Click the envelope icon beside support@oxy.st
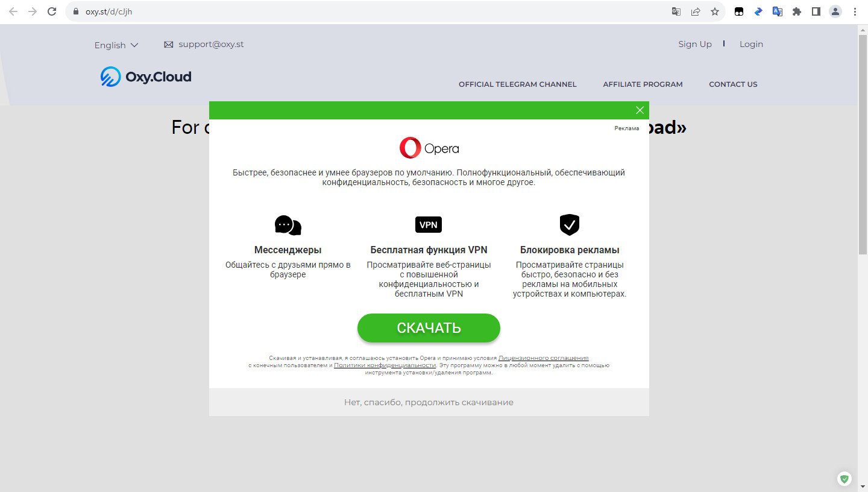 168,43
